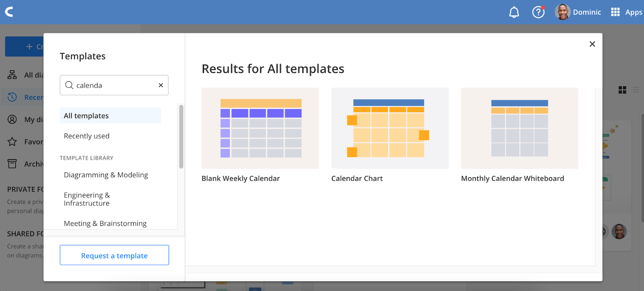Open Engineering & Infrastructure category
The height and width of the screenshot is (291, 644).
pyautogui.click(x=87, y=199)
